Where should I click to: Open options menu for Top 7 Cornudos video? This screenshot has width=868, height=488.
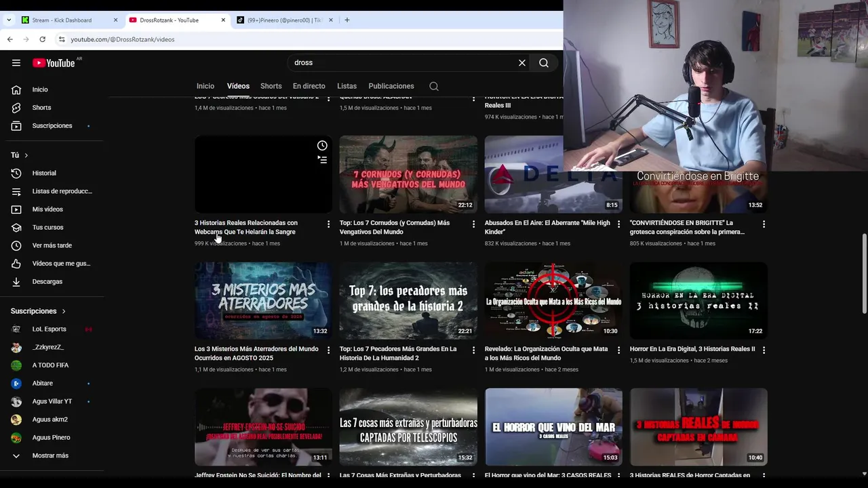[473, 224]
